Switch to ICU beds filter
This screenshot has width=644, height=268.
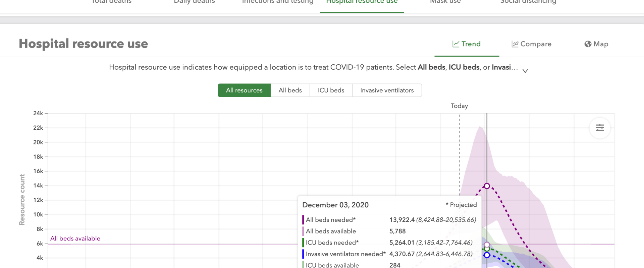tap(331, 90)
